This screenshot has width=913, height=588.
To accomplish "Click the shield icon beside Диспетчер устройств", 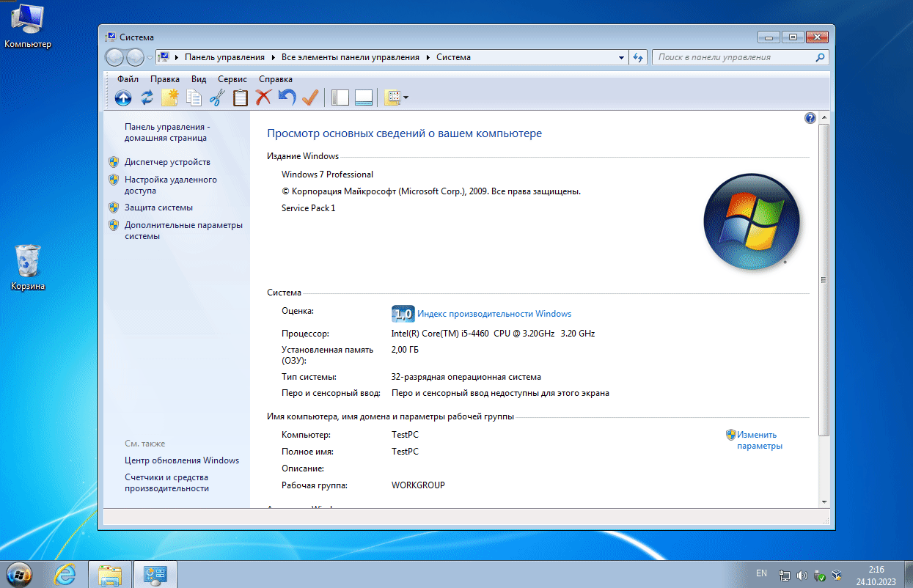I will pyautogui.click(x=114, y=162).
